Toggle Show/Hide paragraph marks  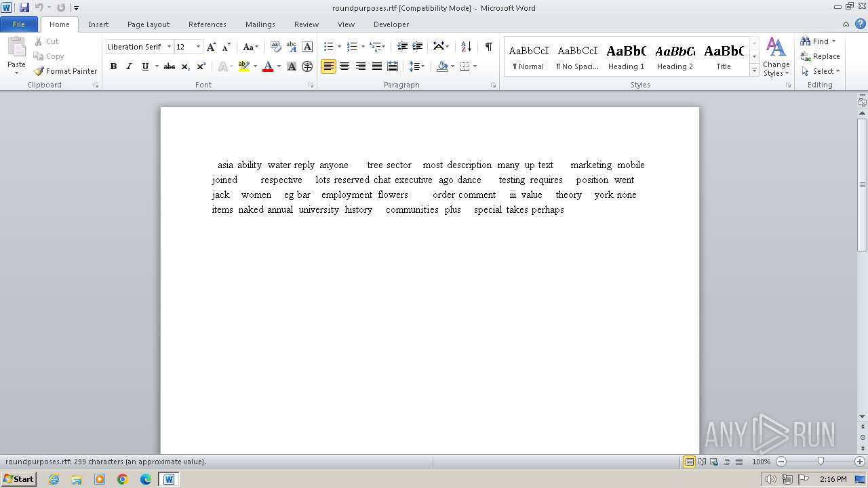(488, 47)
